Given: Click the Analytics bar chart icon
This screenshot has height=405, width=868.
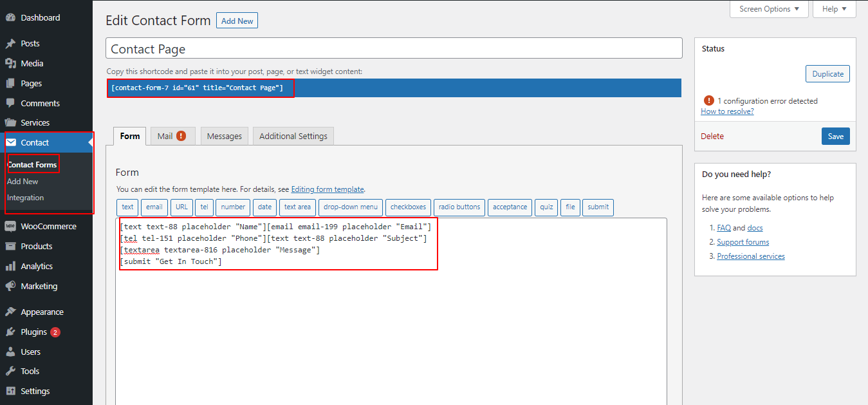Looking at the screenshot, I should (x=10, y=266).
